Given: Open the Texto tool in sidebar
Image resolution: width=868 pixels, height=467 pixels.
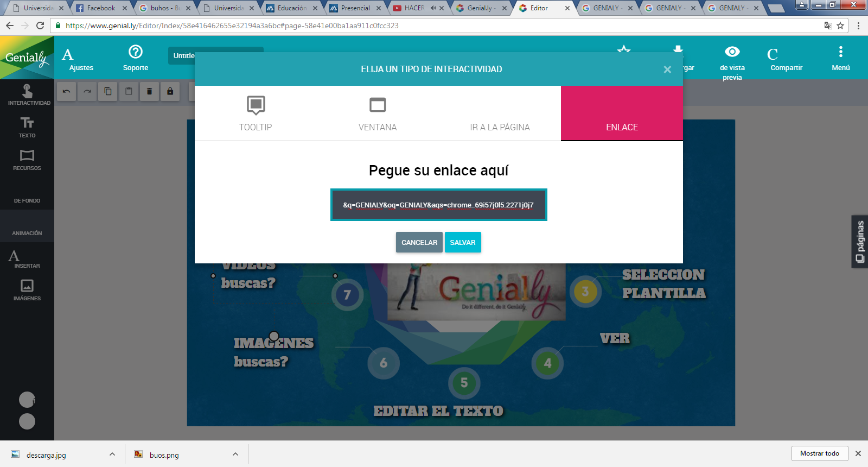Looking at the screenshot, I should coord(27,128).
